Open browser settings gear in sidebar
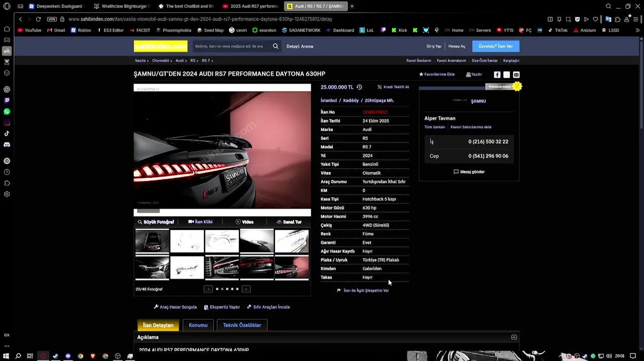This screenshot has height=361, width=644. tap(7, 194)
